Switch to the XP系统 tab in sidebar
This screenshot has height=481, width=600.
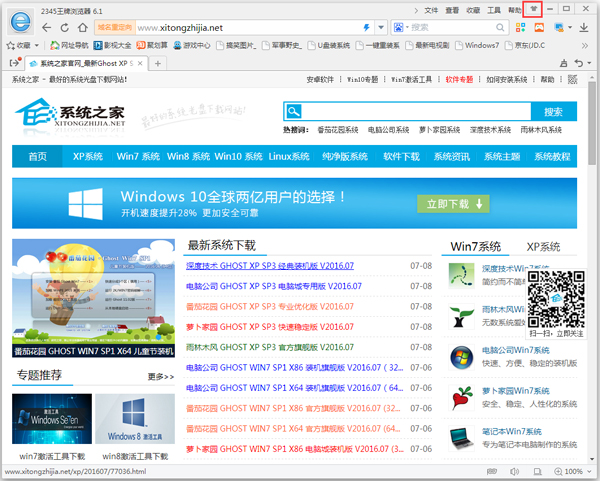pyautogui.click(x=546, y=246)
